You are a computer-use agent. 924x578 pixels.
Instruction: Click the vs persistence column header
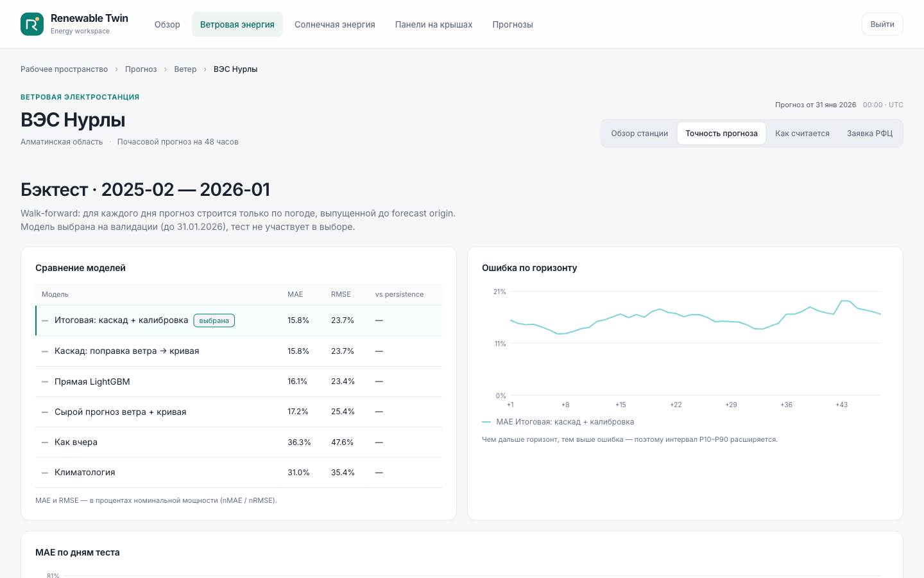(x=399, y=294)
